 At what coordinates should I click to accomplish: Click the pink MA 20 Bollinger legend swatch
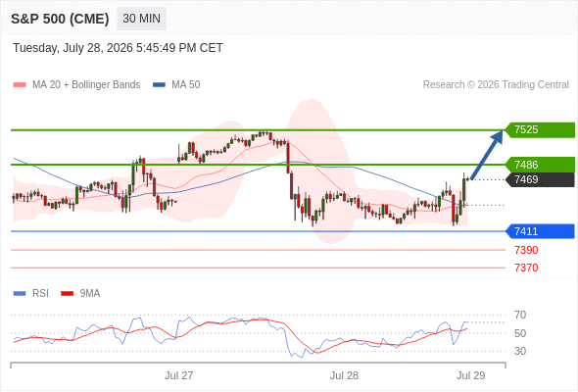[20, 85]
